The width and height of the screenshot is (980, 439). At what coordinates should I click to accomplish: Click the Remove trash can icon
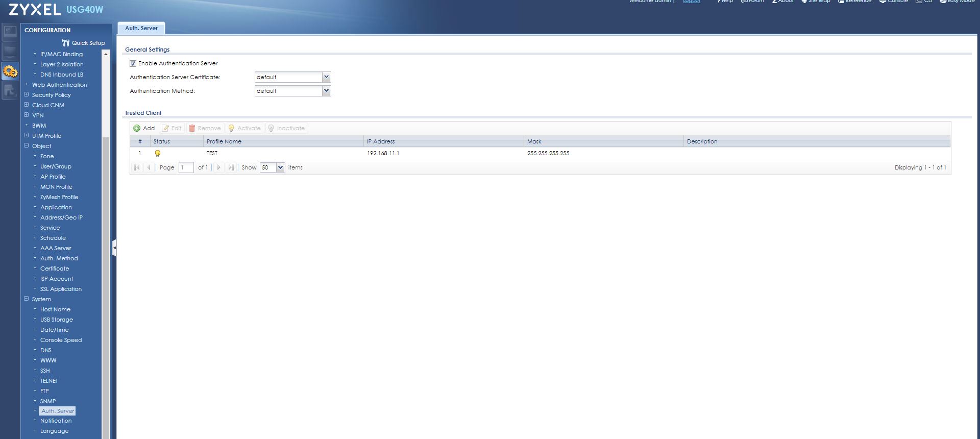[192, 128]
